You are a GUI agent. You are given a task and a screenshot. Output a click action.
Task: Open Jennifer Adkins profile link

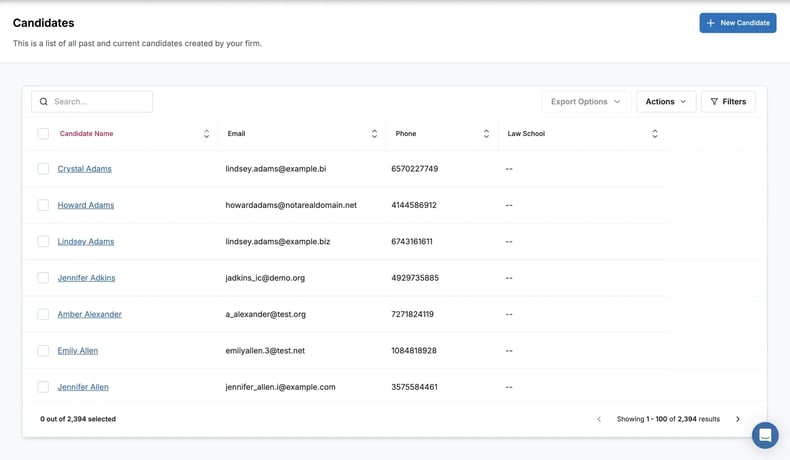86,278
